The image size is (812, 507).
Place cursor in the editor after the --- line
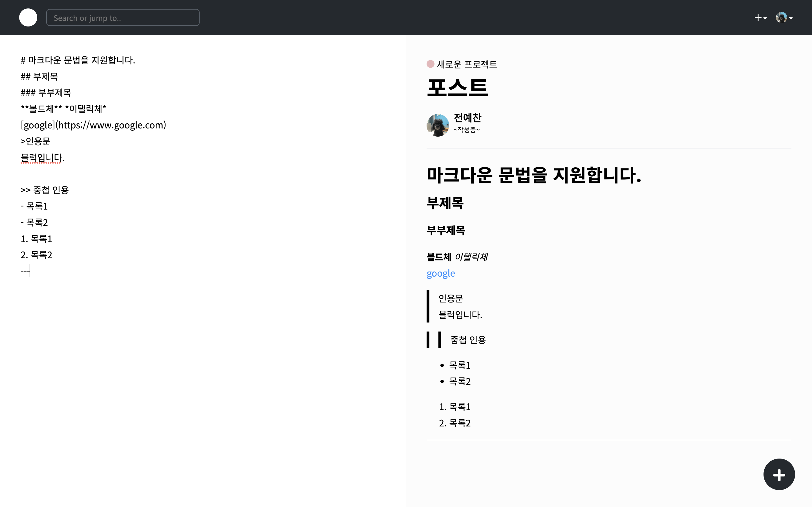tap(30, 271)
